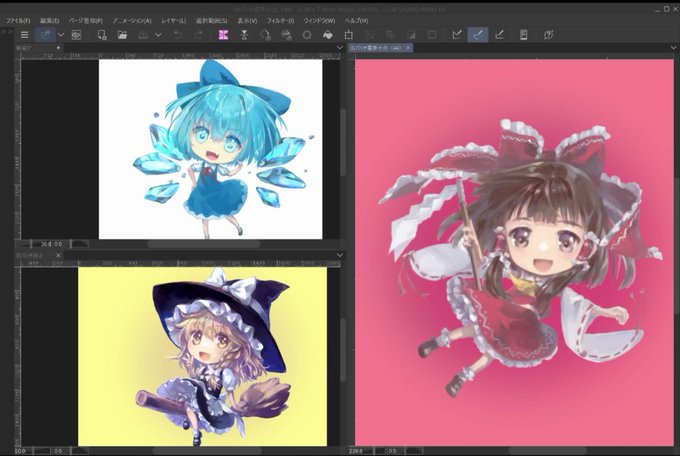Image resolution: width=680 pixels, height=456 pixels.
Task: Click the Undo arrow icon
Action: tap(178, 35)
